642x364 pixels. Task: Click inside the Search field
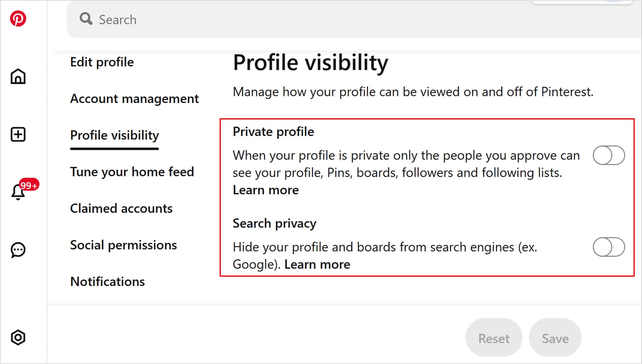click(x=201, y=19)
